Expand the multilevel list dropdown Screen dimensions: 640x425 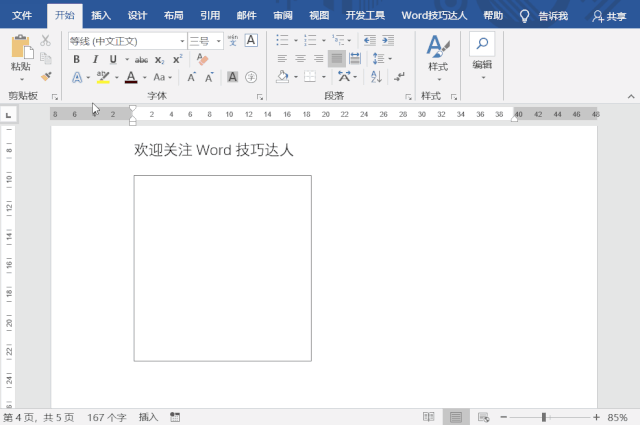tap(349, 40)
